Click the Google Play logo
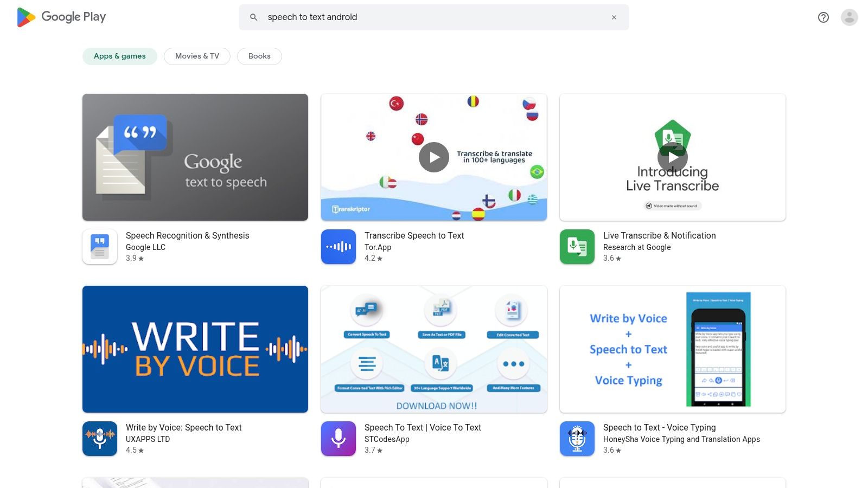The image size is (868, 488). [61, 17]
